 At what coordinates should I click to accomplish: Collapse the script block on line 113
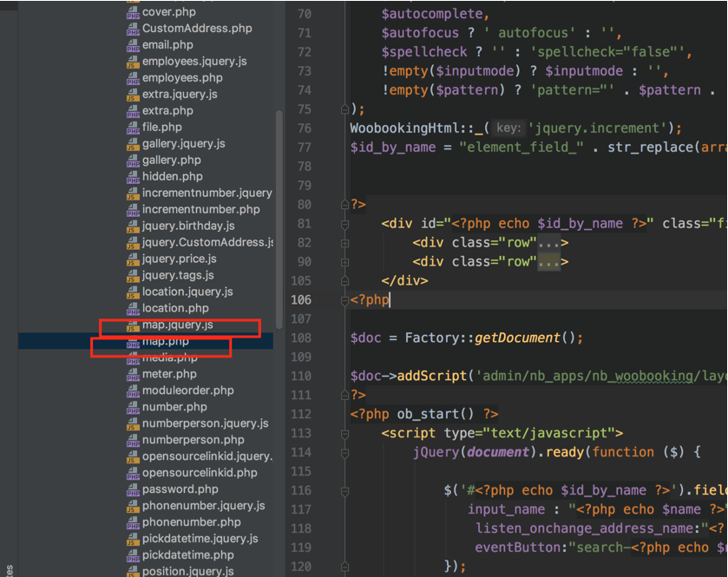(344, 433)
